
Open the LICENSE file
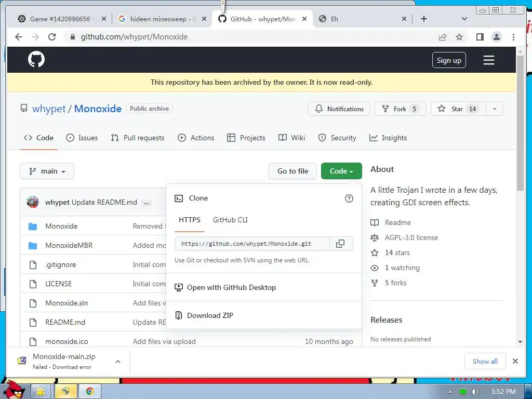58,284
